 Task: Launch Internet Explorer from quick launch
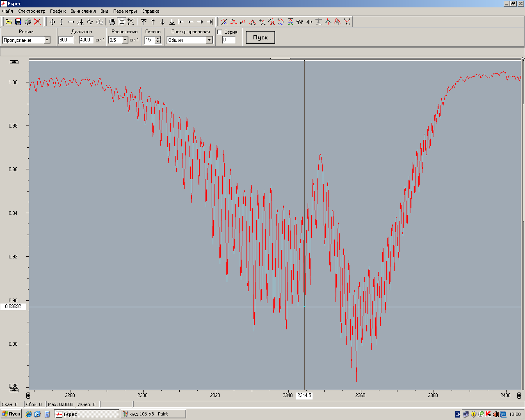click(29, 414)
